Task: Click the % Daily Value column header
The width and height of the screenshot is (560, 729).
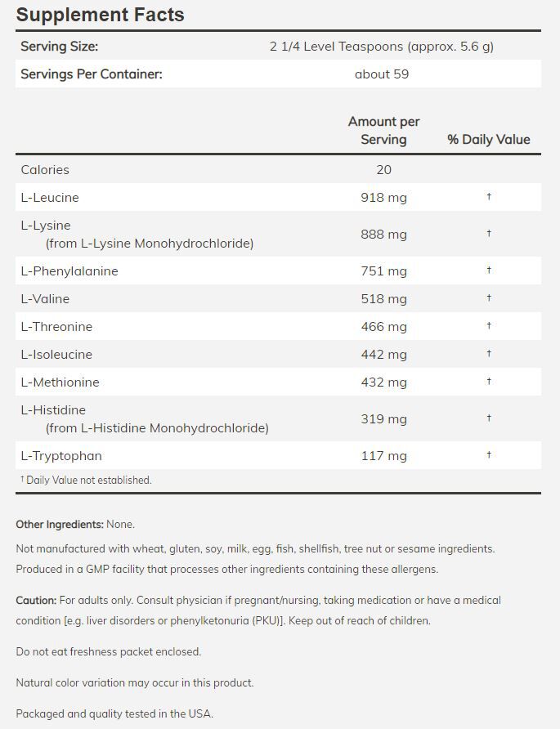Action: tap(488, 140)
